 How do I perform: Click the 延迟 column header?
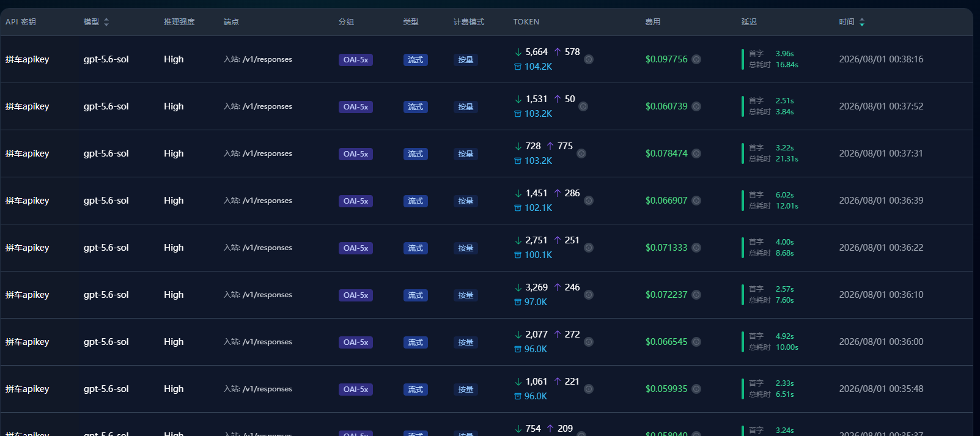coord(749,22)
